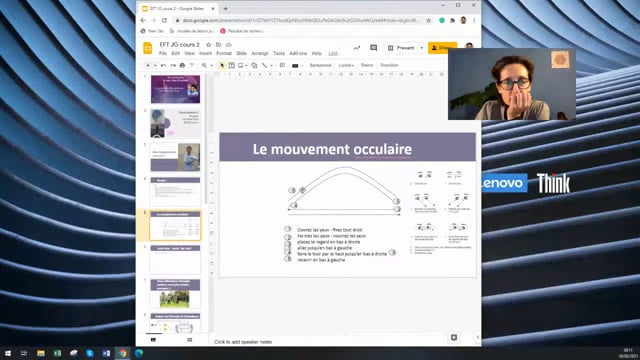Select the line tool icon

(x=264, y=65)
